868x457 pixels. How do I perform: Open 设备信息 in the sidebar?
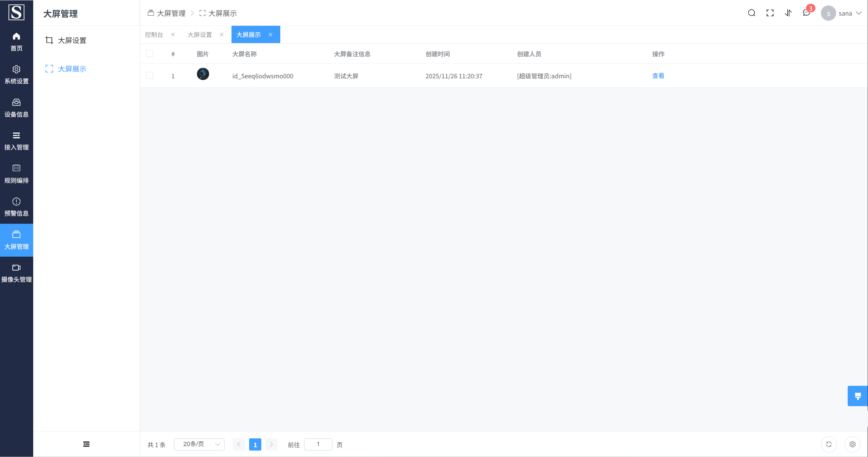[16, 108]
